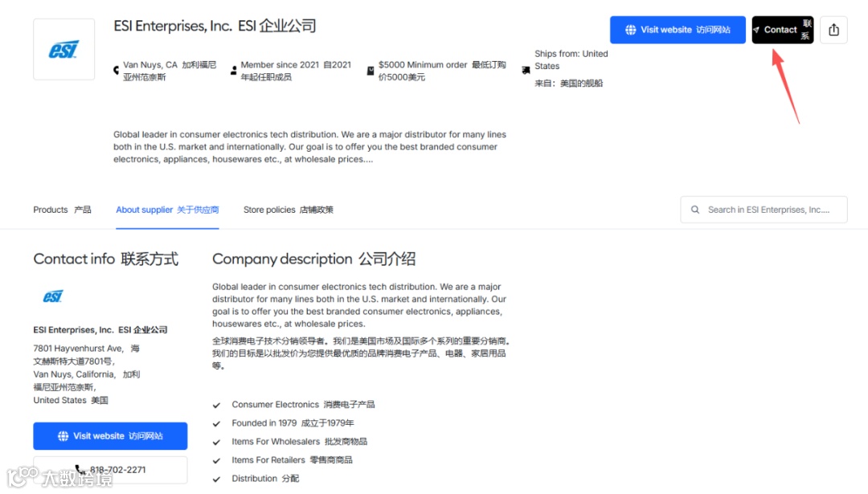Screen dimensions: 868x494
Task: Click the location pin icon by Van Nuys
Action: [x=116, y=70]
